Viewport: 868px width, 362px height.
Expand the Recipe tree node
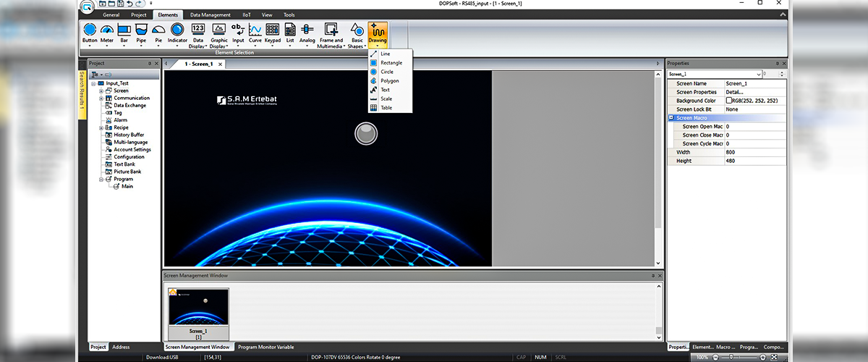(101, 127)
